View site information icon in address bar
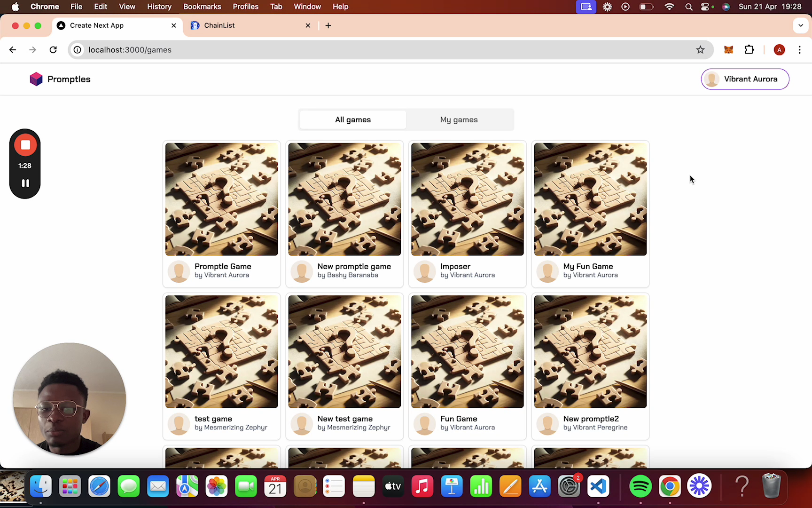 pyautogui.click(x=78, y=50)
